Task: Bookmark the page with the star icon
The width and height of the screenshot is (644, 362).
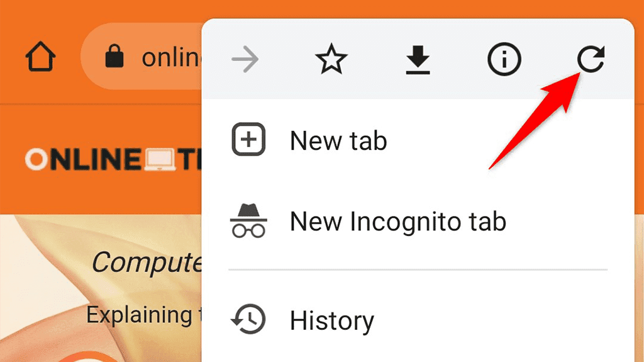Action: (331, 60)
